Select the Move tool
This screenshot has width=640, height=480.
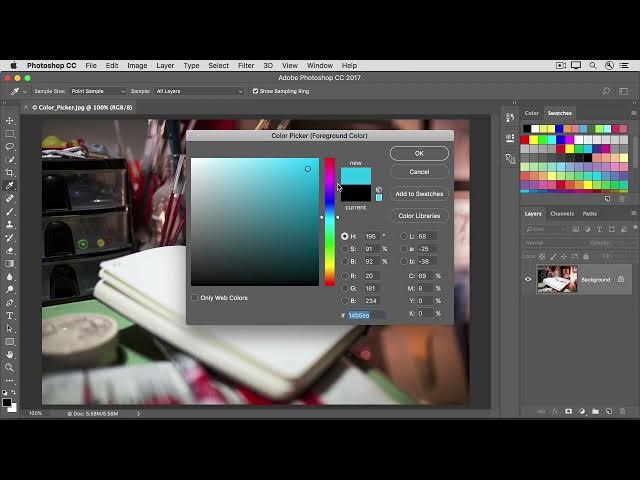pos(10,121)
